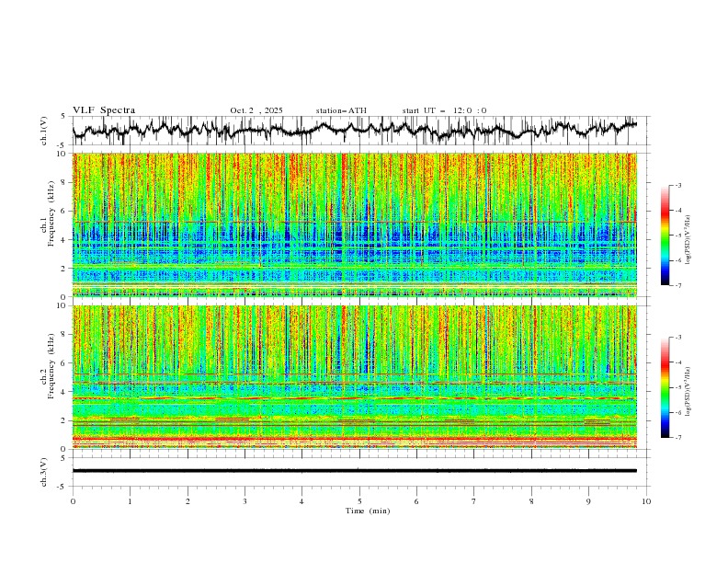Select the log(PSD) label beside ch.2 color bar
Screen dimensions: 728x563
coord(688,392)
